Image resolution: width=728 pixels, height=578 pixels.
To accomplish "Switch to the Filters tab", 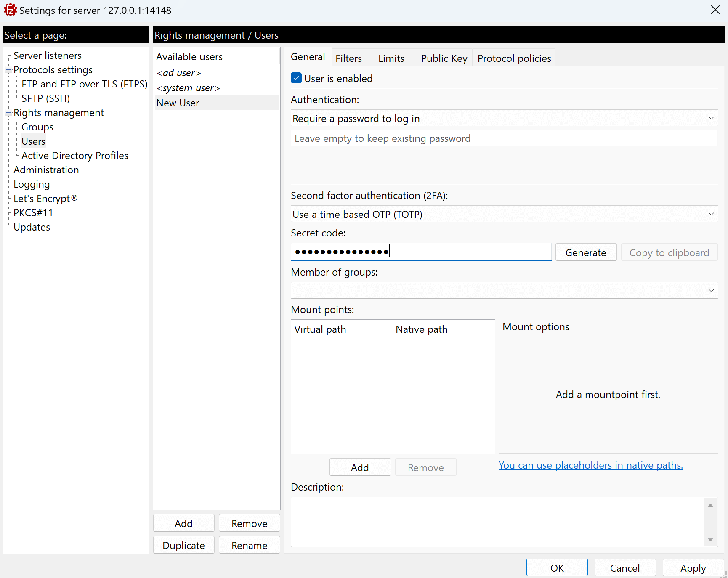I will 348,58.
